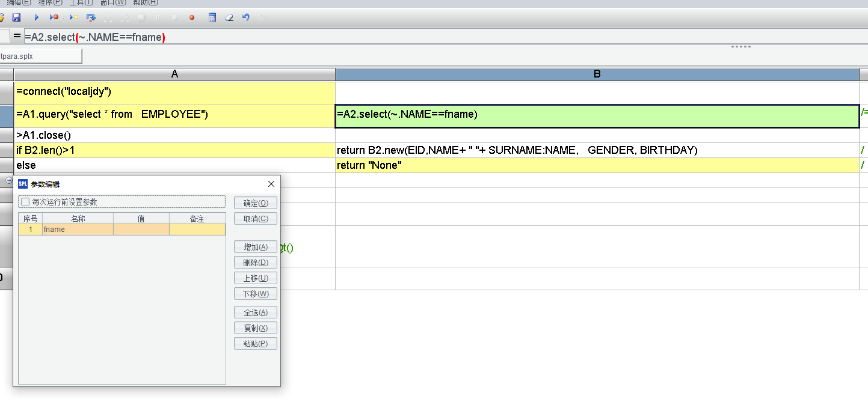Image resolution: width=868 pixels, height=411 pixels.
Task: Click the formula bar containing =A2.select
Action: pyautogui.click(x=421, y=37)
